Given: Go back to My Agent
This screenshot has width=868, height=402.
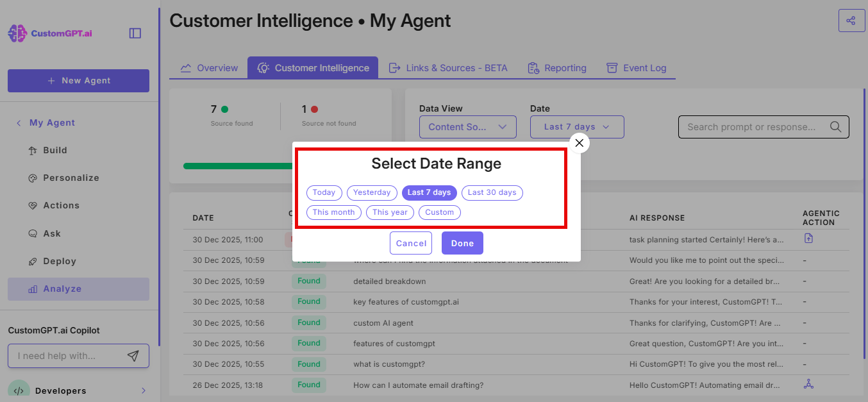Looking at the screenshot, I should pyautogui.click(x=52, y=123).
